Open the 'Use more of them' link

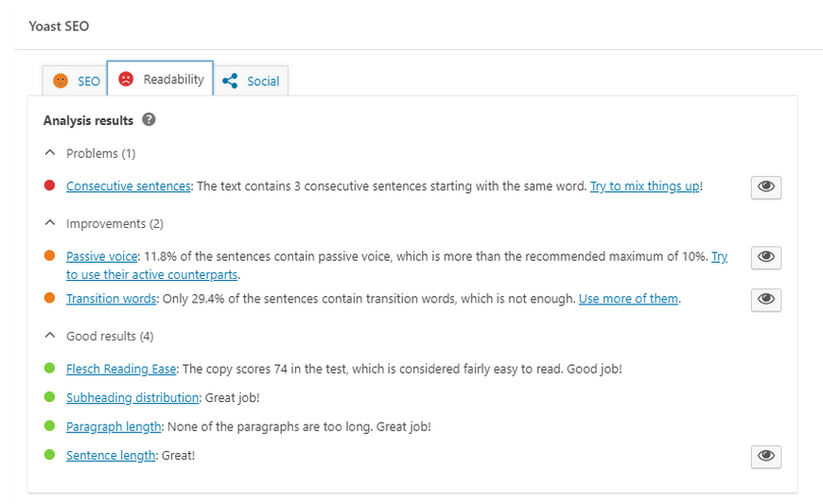point(628,299)
